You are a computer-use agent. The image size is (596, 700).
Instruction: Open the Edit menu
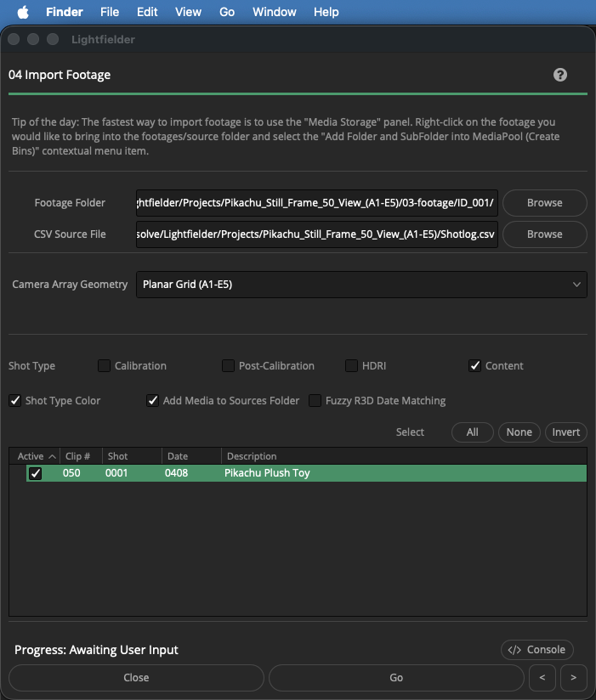point(147,12)
